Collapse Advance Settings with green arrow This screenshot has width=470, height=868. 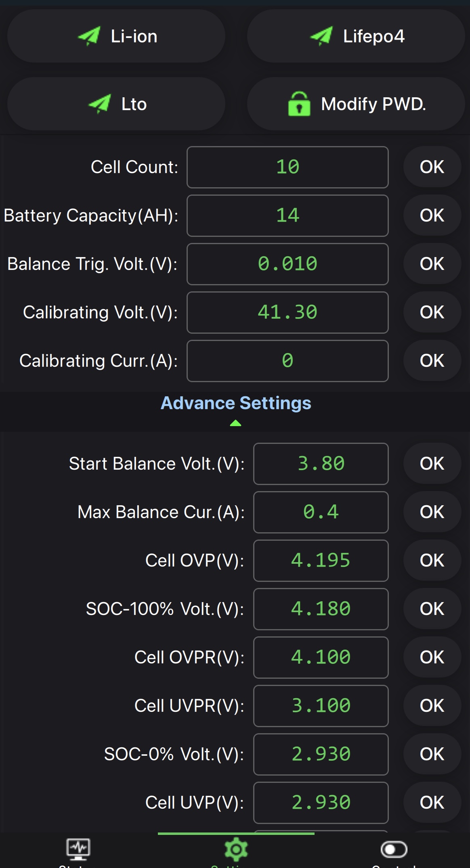235,423
